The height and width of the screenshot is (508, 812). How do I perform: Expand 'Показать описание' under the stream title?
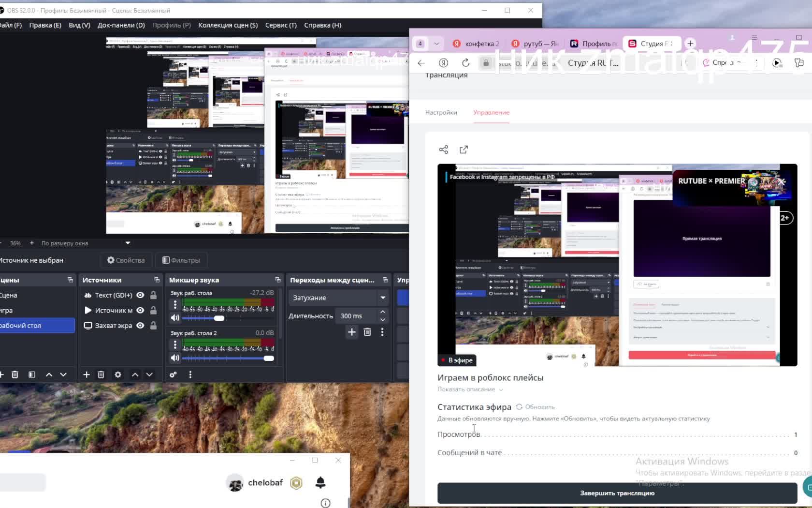(470, 389)
